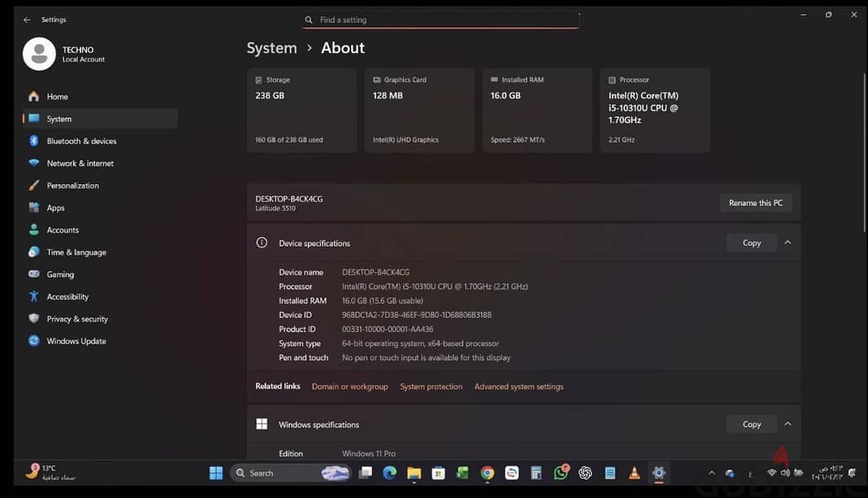Open Time & language settings
Screen dimensions: 868x498
tap(100, 252)
